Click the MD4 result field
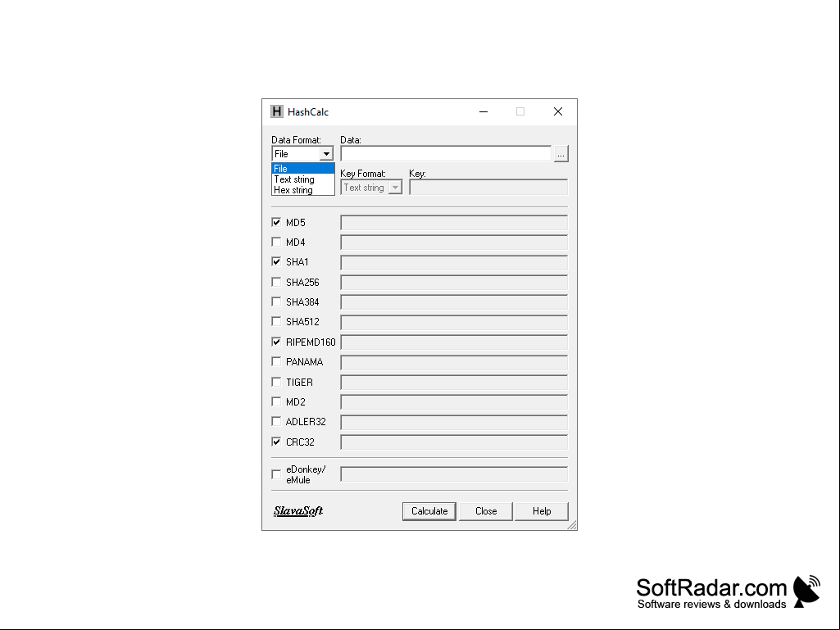 pyautogui.click(x=454, y=242)
